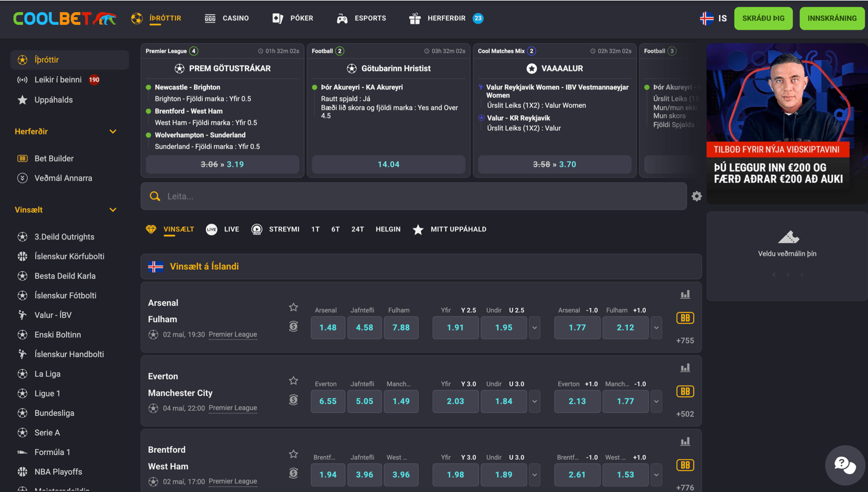Add PREM GÖTUSTRÁKAR combo at 3.19
The width and height of the screenshot is (868, 492).
coord(222,164)
